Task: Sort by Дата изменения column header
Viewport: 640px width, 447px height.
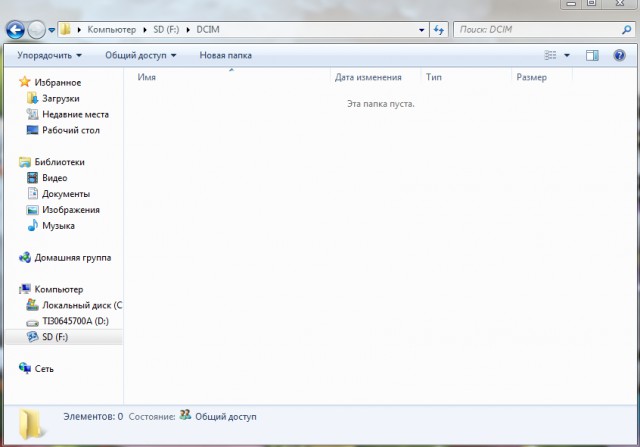Action: [x=368, y=77]
